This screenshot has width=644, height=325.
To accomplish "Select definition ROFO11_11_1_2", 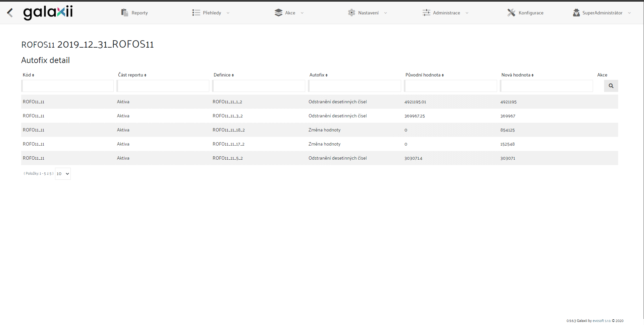I will pyautogui.click(x=227, y=102).
